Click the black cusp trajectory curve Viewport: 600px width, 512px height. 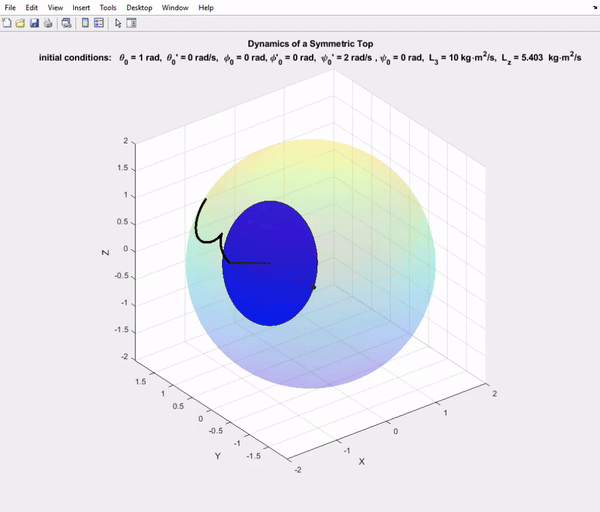pos(197,228)
